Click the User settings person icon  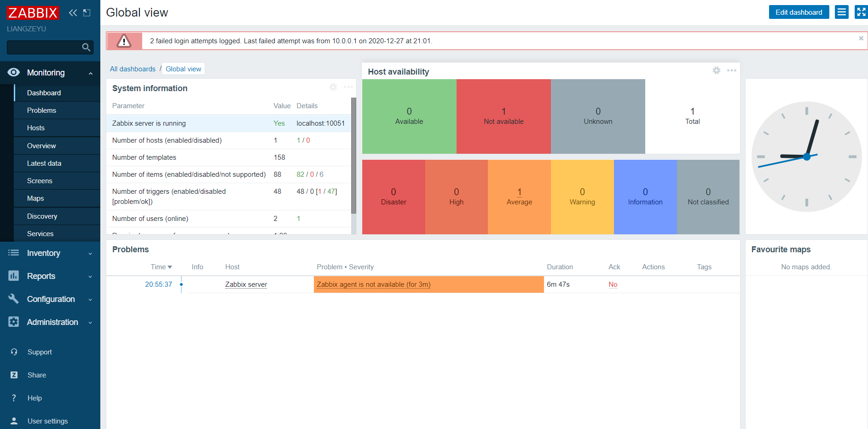(x=14, y=421)
